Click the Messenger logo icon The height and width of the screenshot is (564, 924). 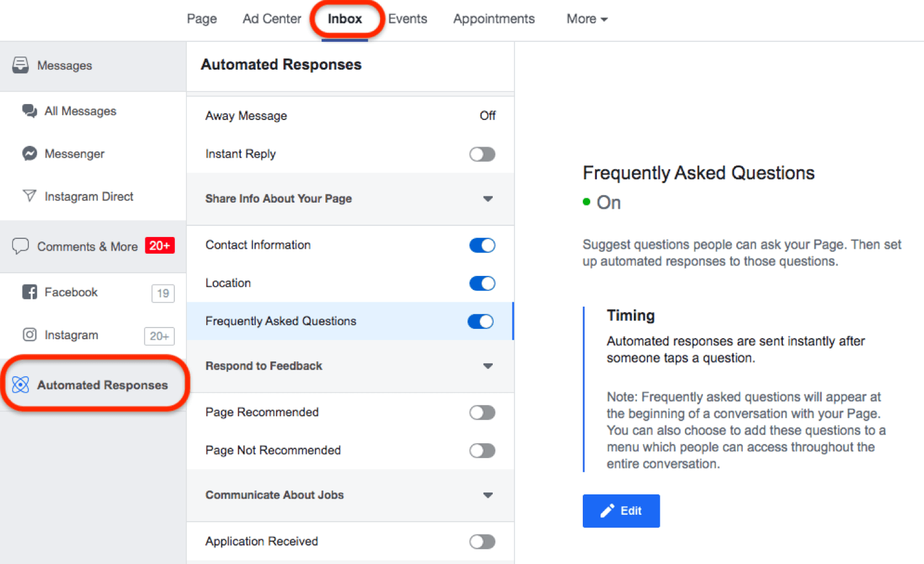click(29, 153)
